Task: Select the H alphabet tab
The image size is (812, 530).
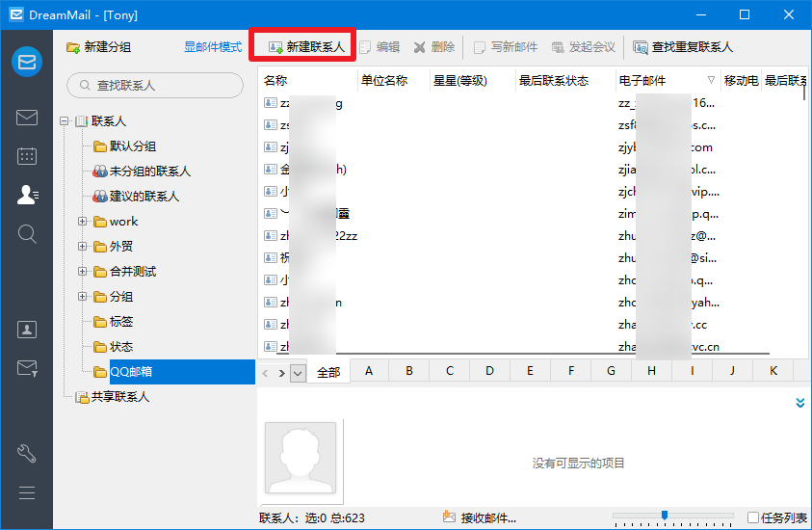Action: [651, 370]
